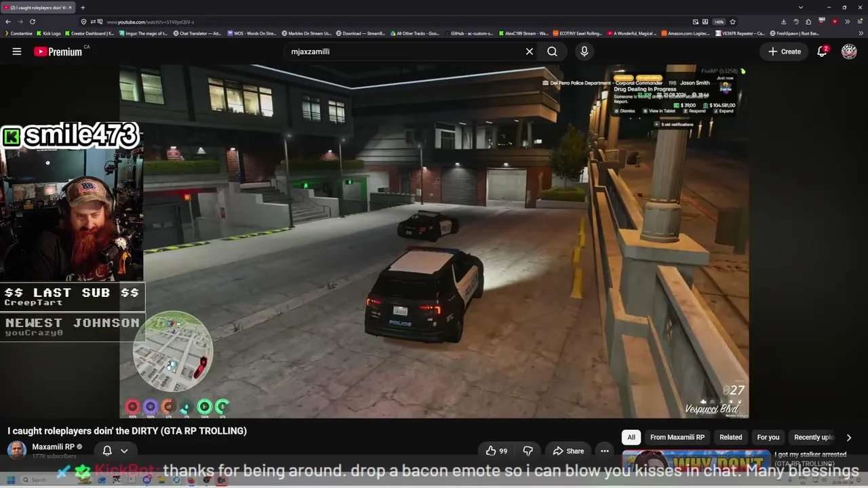Show more toolbar extensions chevron

[848, 22]
